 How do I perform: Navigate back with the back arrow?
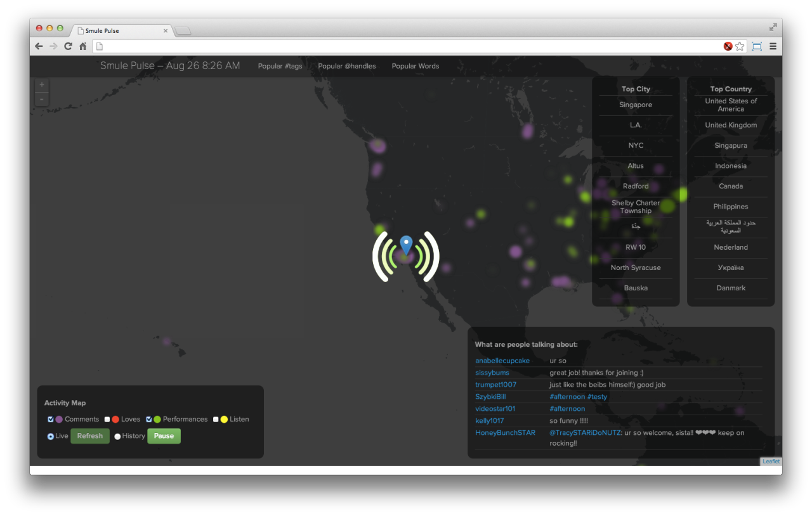[x=39, y=46]
